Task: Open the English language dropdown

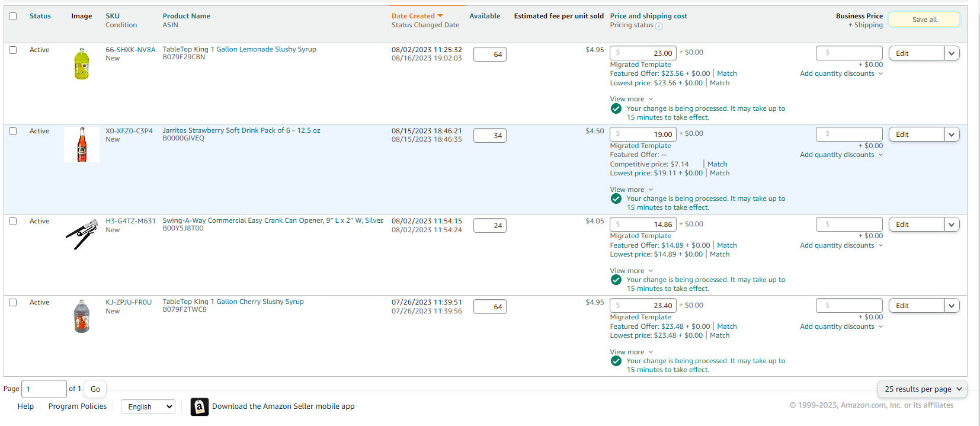Action: [148, 406]
